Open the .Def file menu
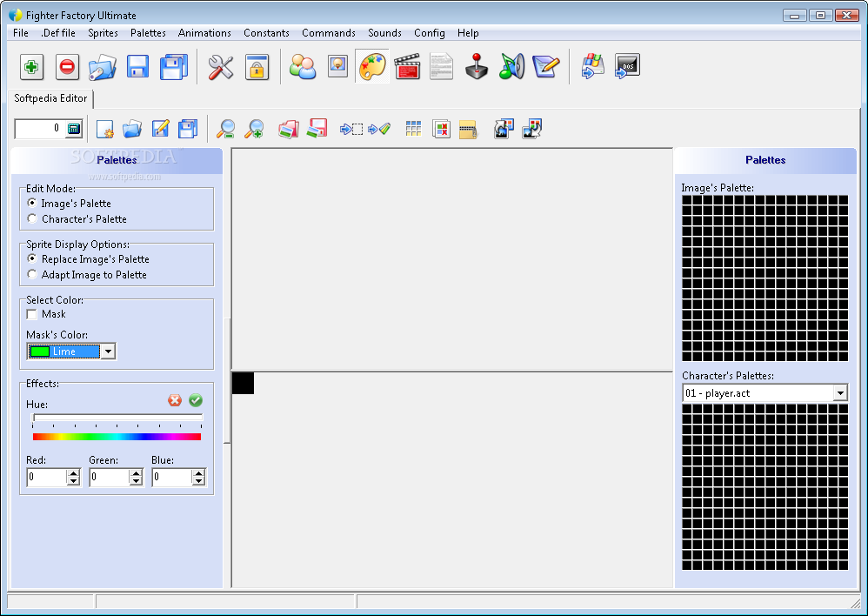The height and width of the screenshot is (616, 868). click(x=58, y=33)
